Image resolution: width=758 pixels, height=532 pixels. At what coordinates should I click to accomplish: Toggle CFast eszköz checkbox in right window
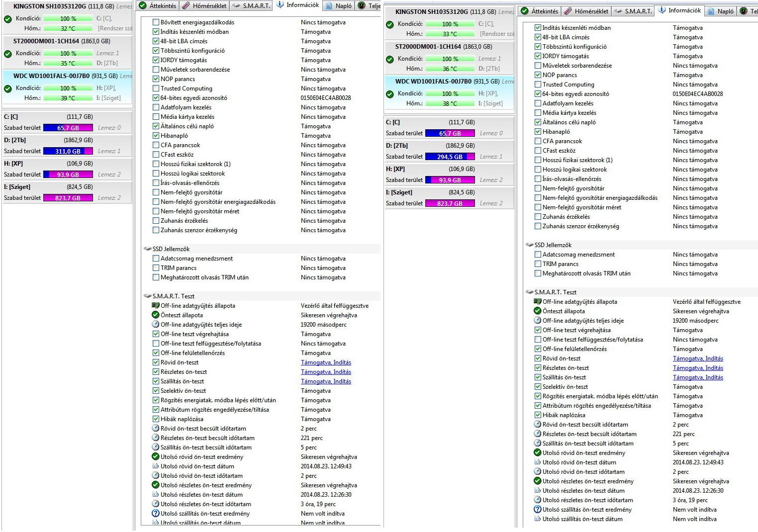pos(538,150)
